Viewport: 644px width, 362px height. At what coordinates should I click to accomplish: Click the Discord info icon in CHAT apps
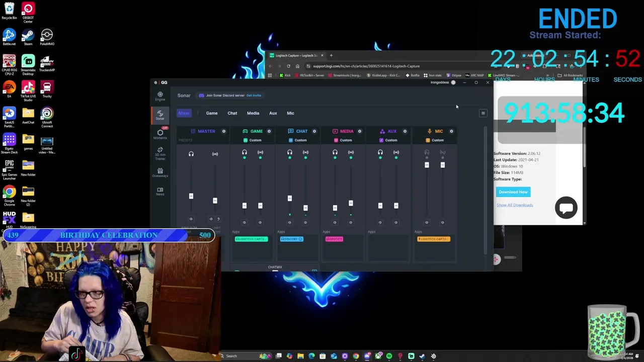[300, 239]
